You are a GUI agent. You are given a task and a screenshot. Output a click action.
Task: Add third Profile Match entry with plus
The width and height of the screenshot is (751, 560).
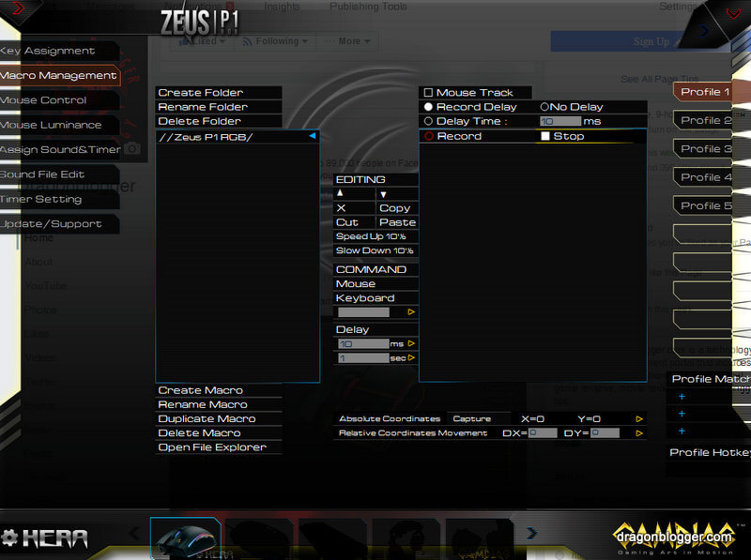(x=682, y=431)
